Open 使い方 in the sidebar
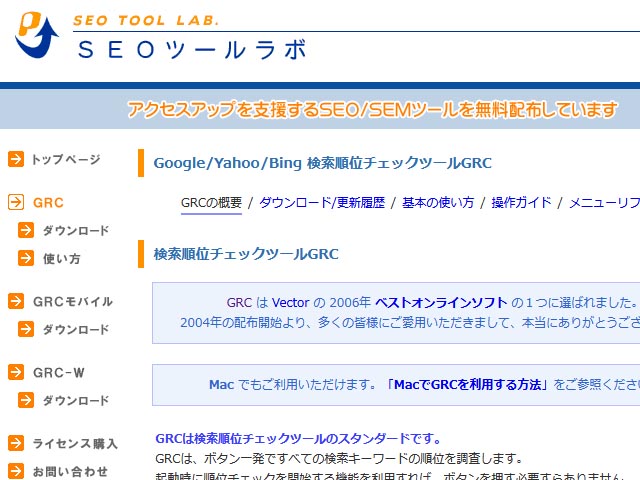640x480 pixels. click(62, 258)
